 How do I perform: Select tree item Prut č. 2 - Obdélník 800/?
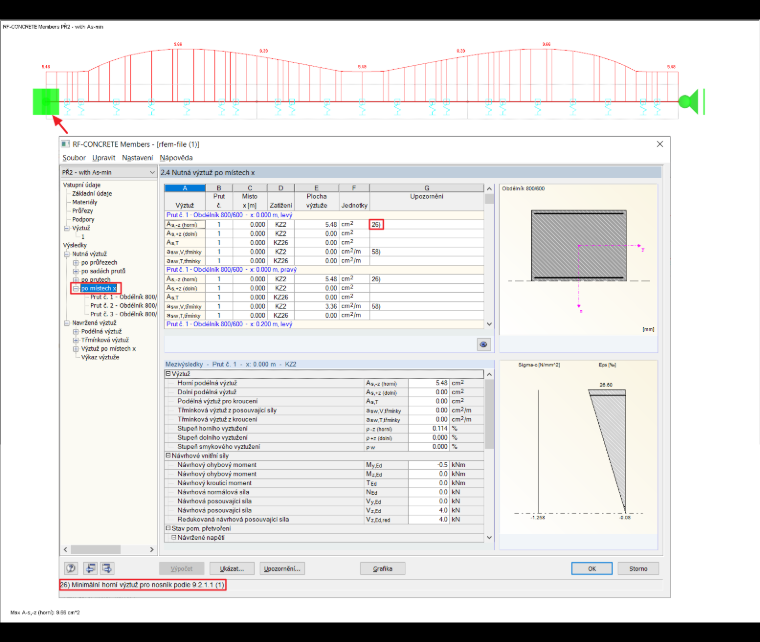click(x=123, y=306)
